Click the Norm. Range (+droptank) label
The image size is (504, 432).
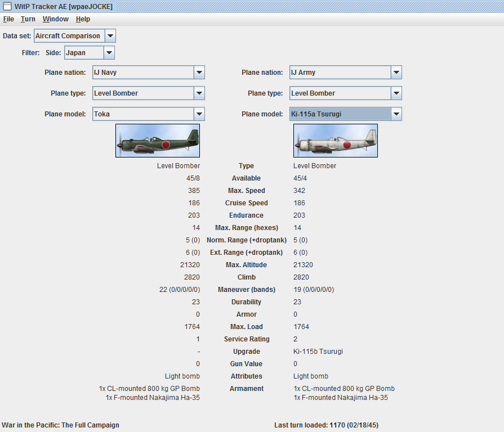[x=247, y=240]
